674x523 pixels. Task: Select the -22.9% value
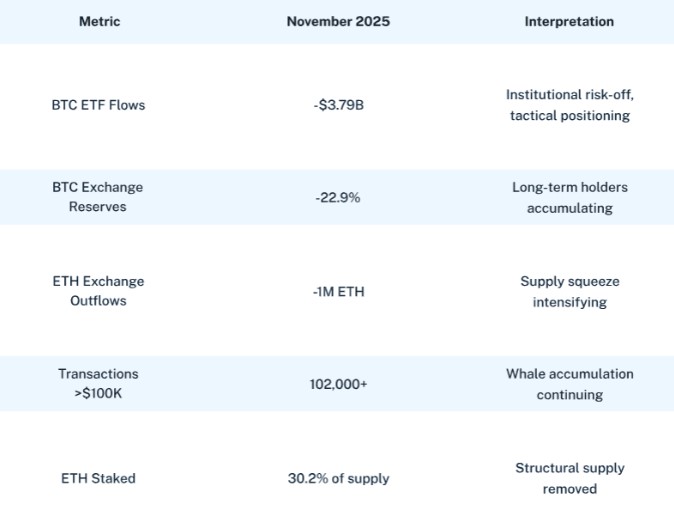[337, 197]
